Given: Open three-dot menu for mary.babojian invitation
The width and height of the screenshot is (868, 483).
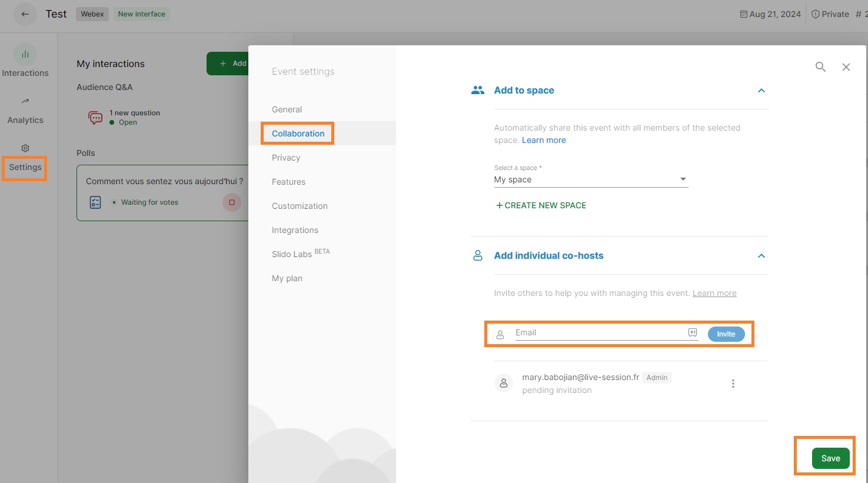Looking at the screenshot, I should coord(733,384).
